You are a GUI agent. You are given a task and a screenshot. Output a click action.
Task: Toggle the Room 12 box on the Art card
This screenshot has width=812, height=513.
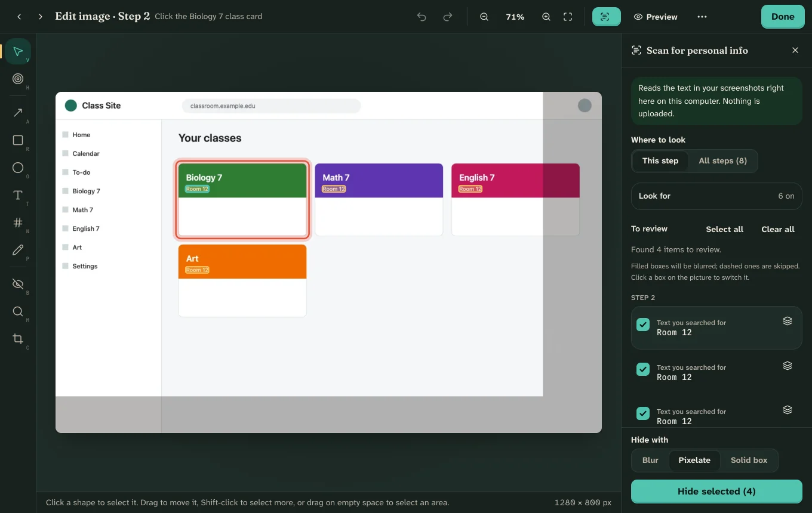pos(197,270)
